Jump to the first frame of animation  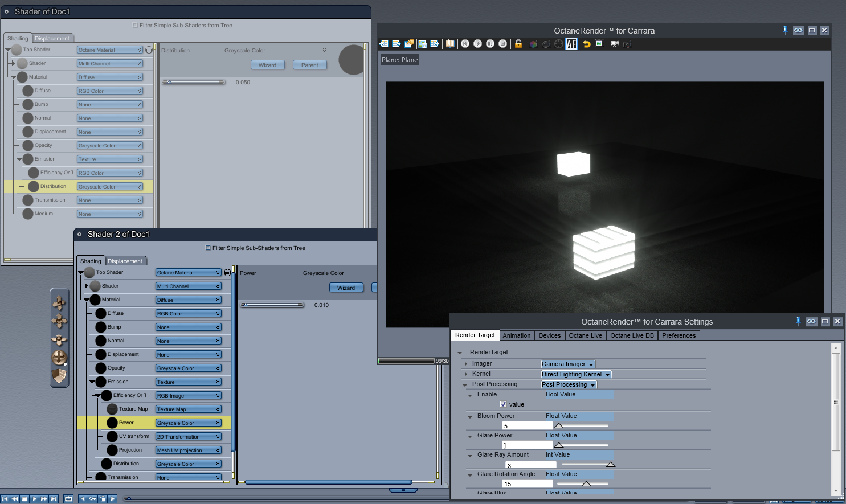[5, 499]
